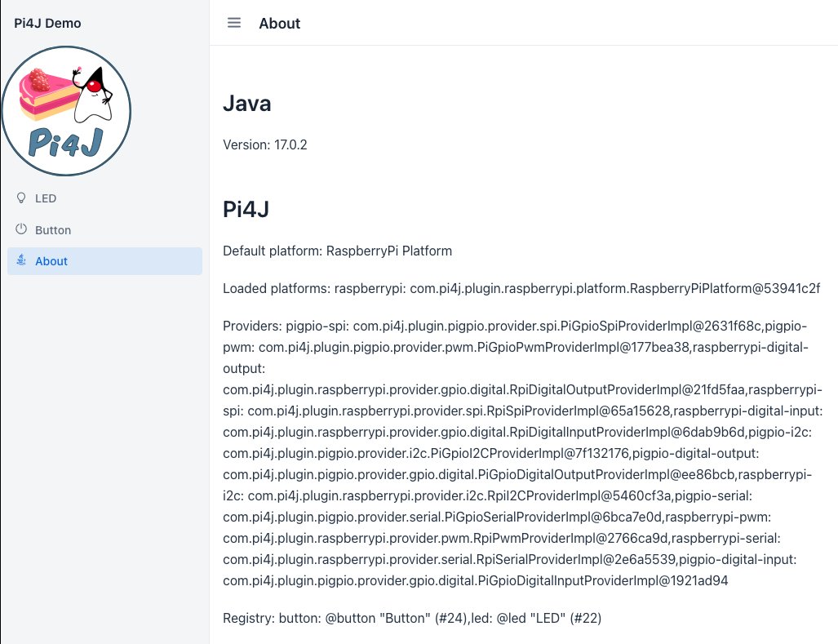This screenshot has width=838, height=644.
Task: Open the Button navigation item
Action: [104, 230]
